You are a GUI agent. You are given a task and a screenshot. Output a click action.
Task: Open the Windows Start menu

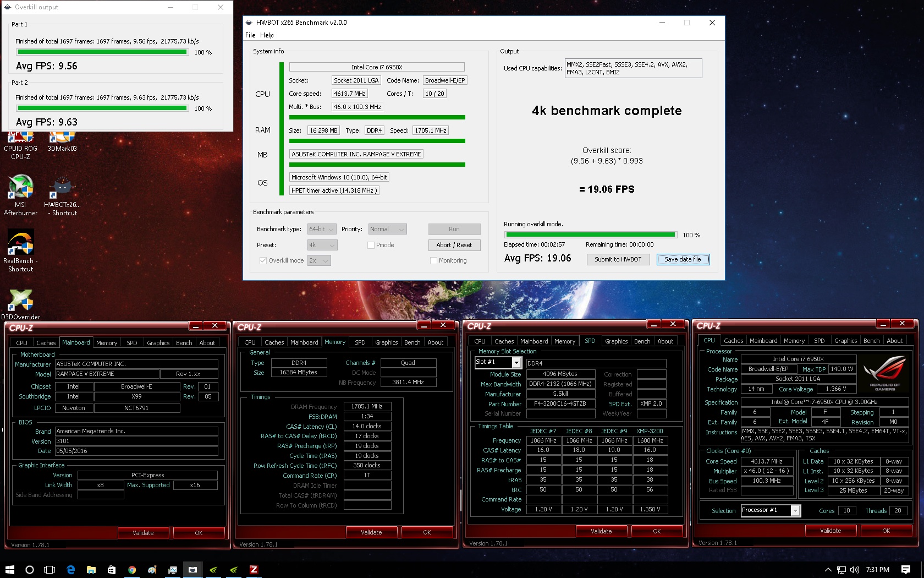pyautogui.click(x=9, y=570)
